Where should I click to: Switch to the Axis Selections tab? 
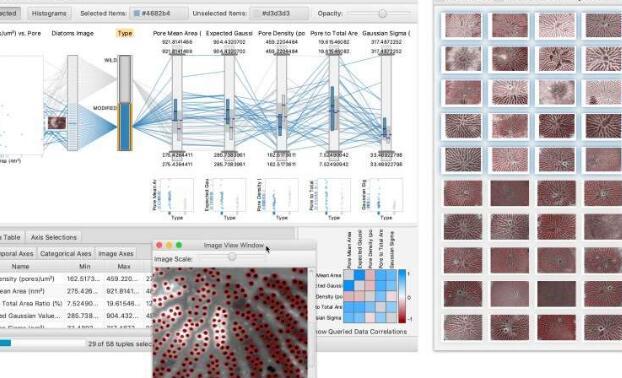pos(54,237)
